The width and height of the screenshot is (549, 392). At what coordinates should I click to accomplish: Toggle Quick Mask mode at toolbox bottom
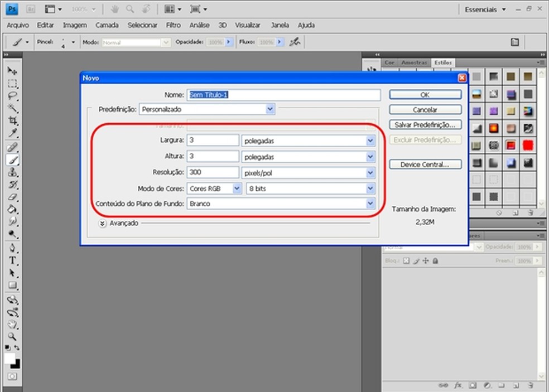point(12,377)
